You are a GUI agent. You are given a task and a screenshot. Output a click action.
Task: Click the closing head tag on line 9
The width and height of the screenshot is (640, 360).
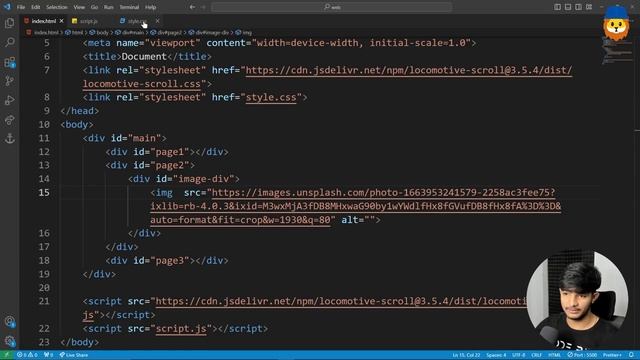(x=80, y=111)
